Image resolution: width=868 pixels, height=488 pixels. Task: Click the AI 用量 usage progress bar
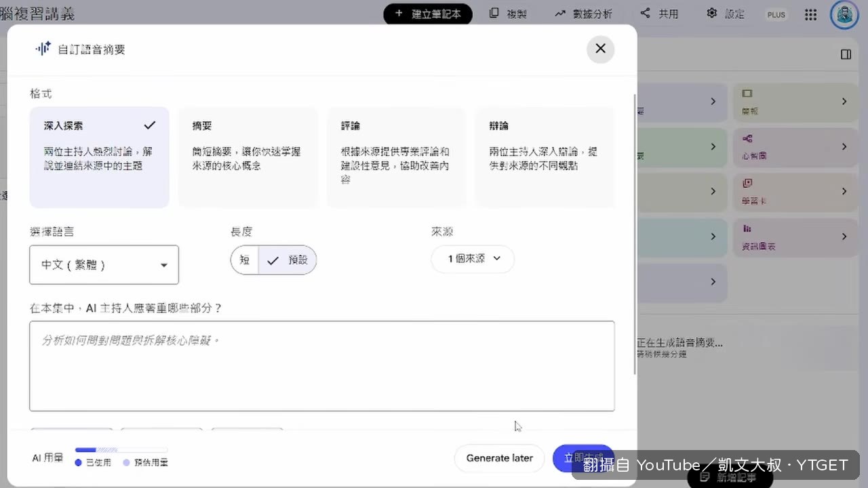pos(121,449)
